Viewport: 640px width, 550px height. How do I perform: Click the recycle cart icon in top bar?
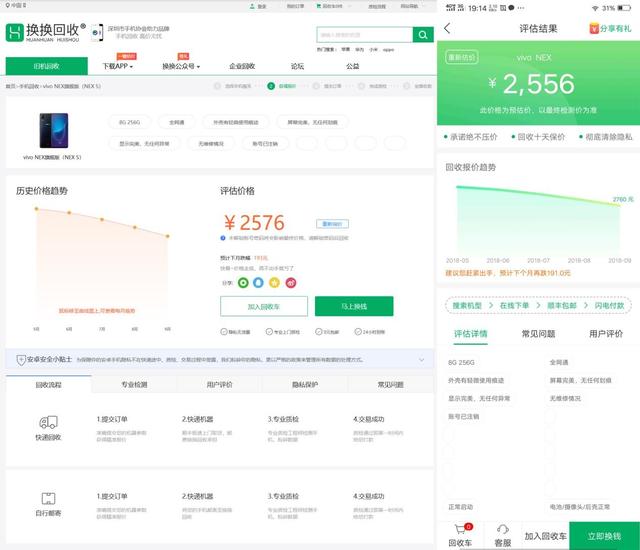[319, 6]
